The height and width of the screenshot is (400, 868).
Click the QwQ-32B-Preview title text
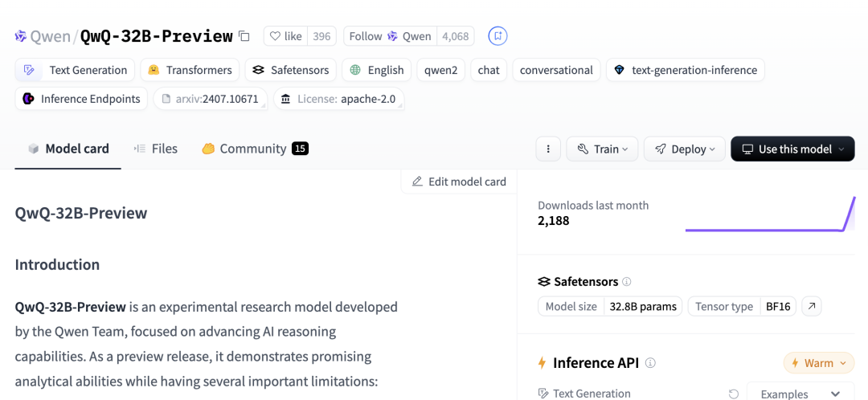point(157,36)
